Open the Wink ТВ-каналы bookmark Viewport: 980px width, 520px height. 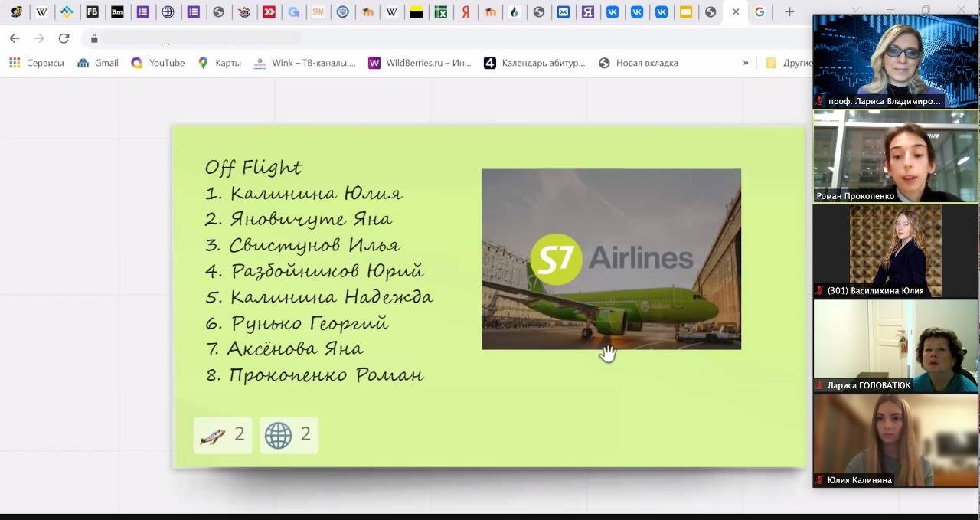[x=305, y=63]
